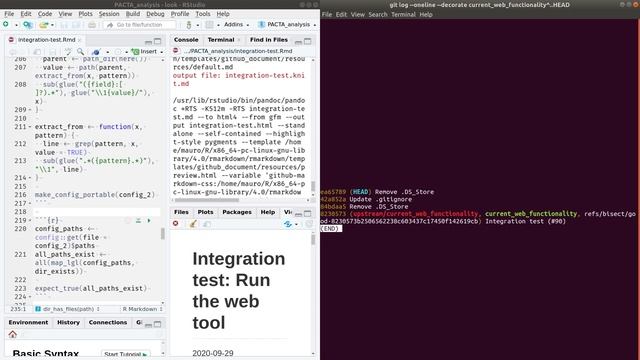Image resolution: width=640 pixels, height=360 pixels.
Task: Close the integration-test.Rmd tab
Action: [80, 40]
